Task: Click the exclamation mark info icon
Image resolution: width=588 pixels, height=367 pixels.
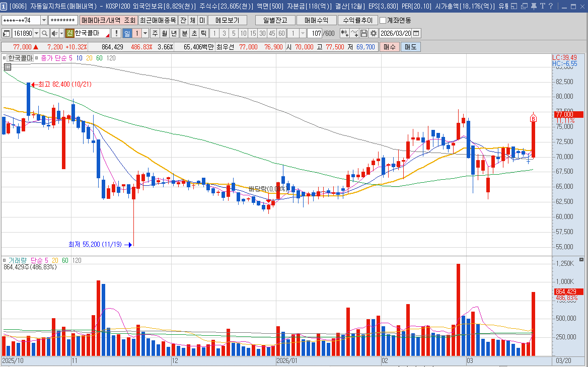Action: [x=116, y=33]
